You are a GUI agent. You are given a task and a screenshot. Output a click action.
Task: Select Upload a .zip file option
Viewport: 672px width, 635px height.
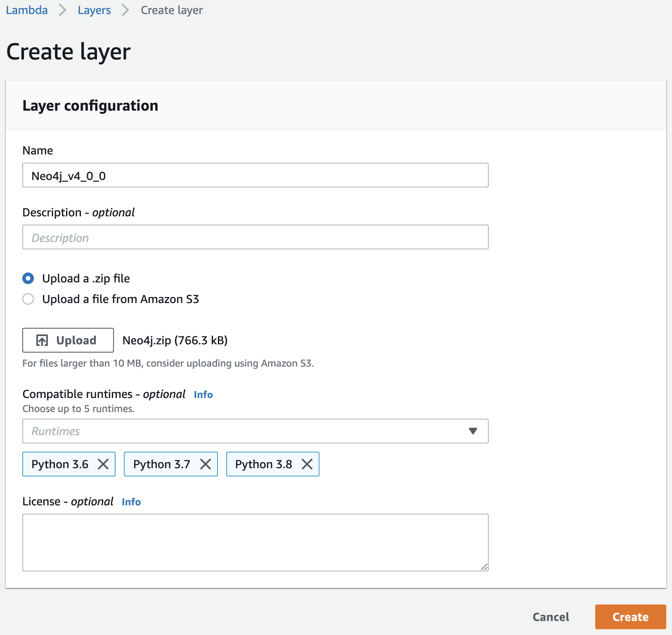(28, 278)
